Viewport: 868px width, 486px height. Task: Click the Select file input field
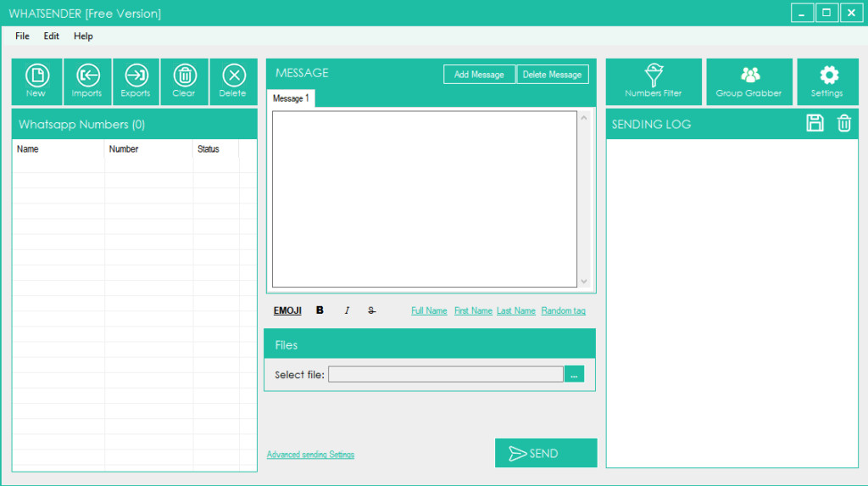tap(446, 374)
